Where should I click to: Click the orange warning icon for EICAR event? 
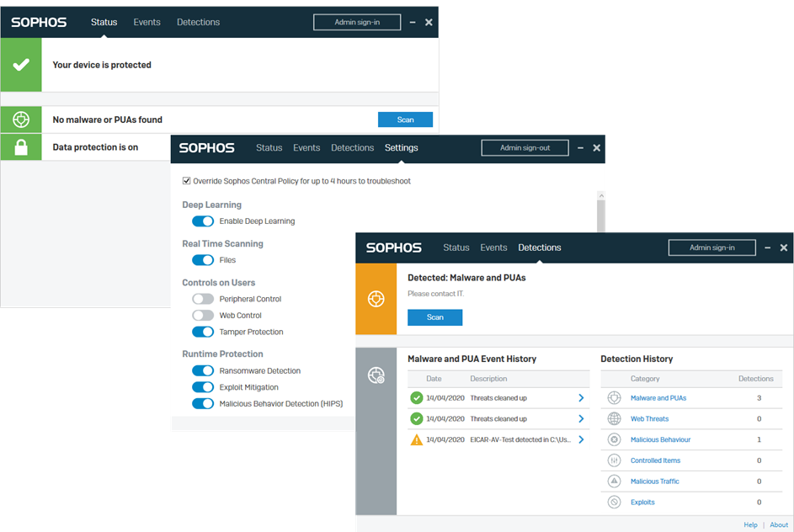pos(416,439)
